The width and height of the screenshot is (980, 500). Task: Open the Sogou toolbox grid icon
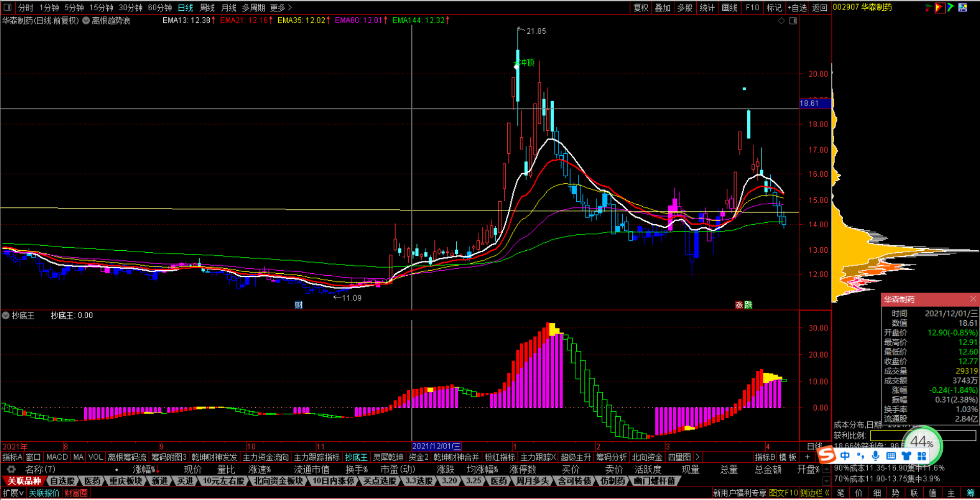click(x=922, y=456)
